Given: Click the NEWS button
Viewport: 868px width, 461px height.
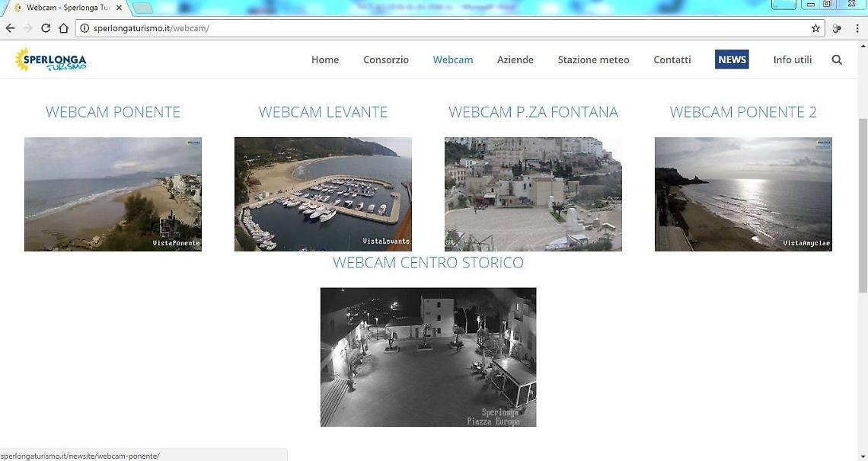Looking at the screenshot, I should click(731, 59).
